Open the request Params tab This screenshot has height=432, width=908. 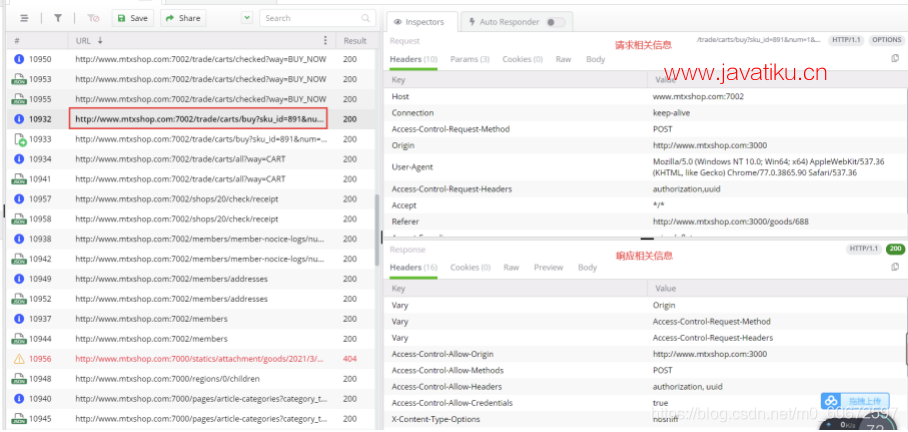[x=469, y=60]
